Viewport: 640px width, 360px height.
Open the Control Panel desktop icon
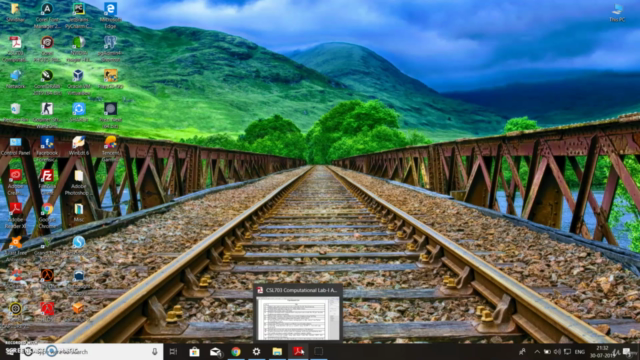click(x=16, y=146)
